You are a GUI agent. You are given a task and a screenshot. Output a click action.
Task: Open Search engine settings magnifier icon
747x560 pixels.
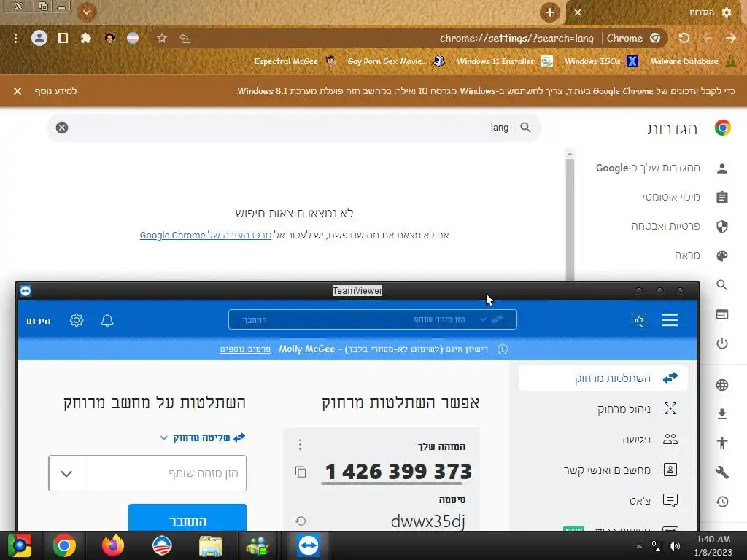click(x=721, y=285)
